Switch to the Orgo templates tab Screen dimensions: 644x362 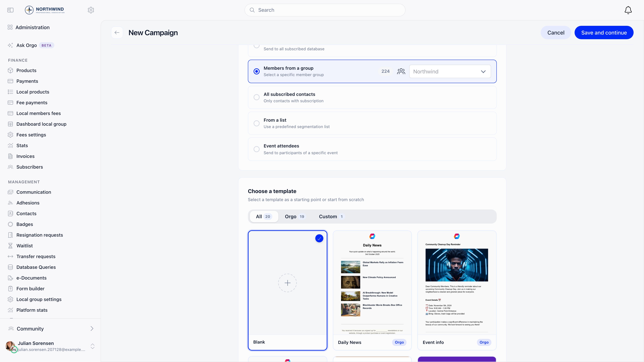(295, 217)
